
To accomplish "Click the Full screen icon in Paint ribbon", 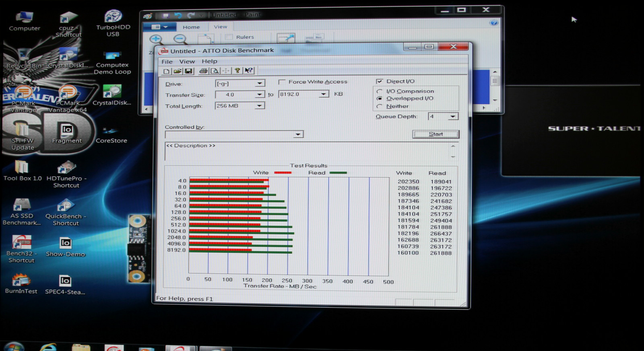I will tap(286, 38).
